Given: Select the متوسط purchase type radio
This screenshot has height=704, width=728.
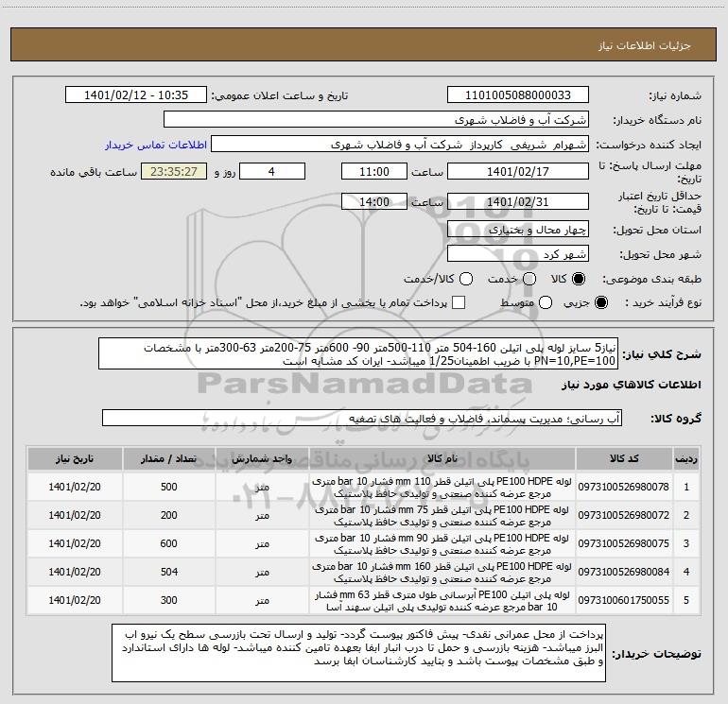Looking at the screenshot, I should (546, 302).
